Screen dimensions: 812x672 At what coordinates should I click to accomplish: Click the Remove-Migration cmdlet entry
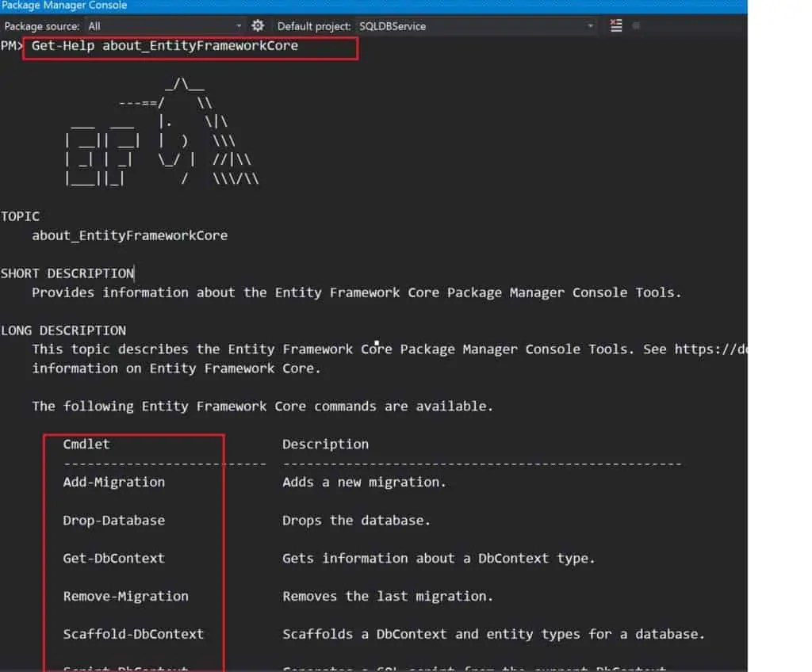click(124, 596)
